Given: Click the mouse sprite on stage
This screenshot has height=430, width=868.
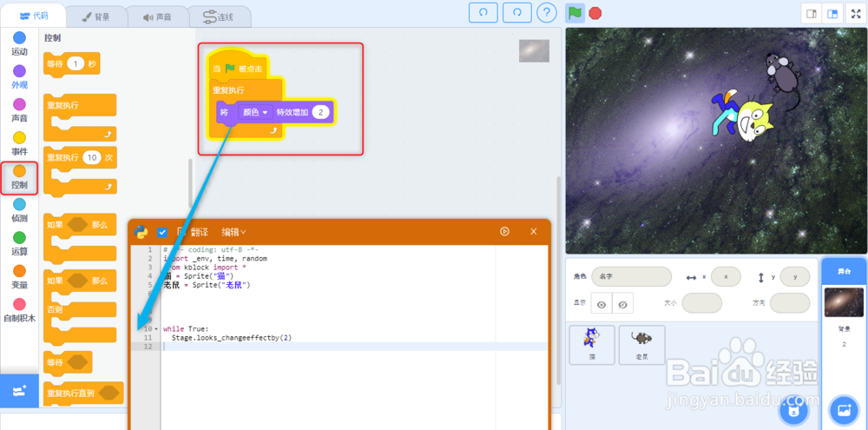Looking at the screenshot, I should 784,76.
